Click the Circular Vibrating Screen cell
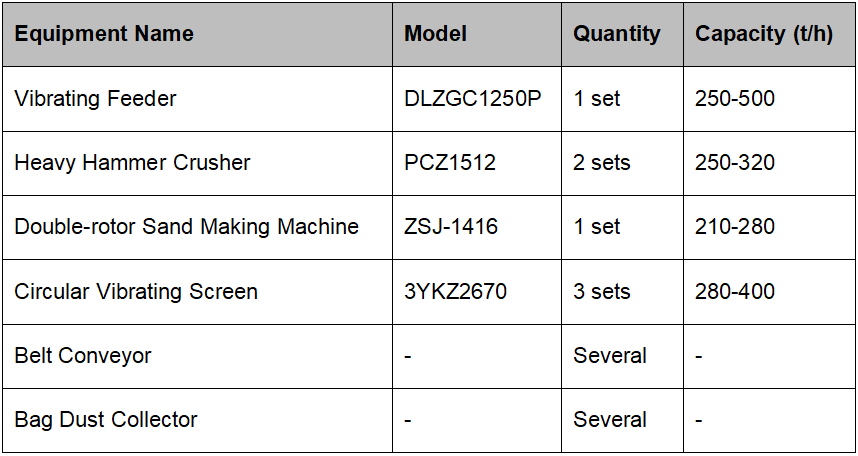This screenshot has width=858, height=456. pos(136,292)
